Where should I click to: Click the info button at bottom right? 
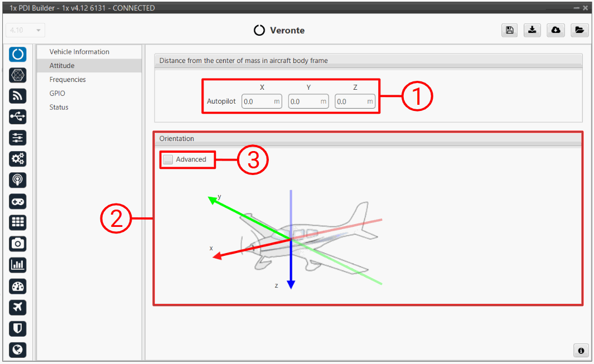(581, 351)
